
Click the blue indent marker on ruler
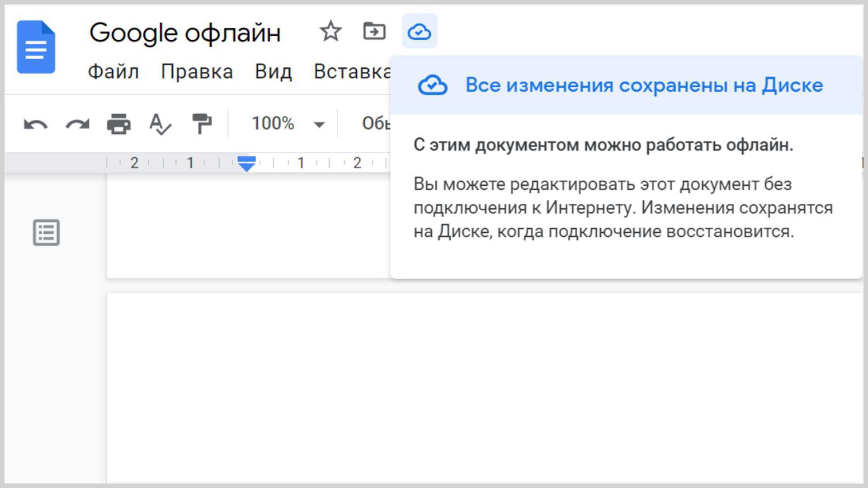tap(246, 164)
